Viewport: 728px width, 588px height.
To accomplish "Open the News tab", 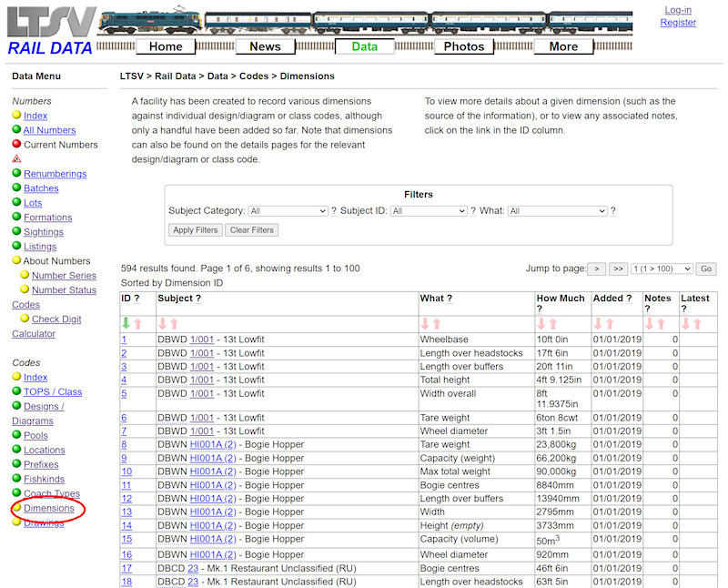I will point(265,46).
